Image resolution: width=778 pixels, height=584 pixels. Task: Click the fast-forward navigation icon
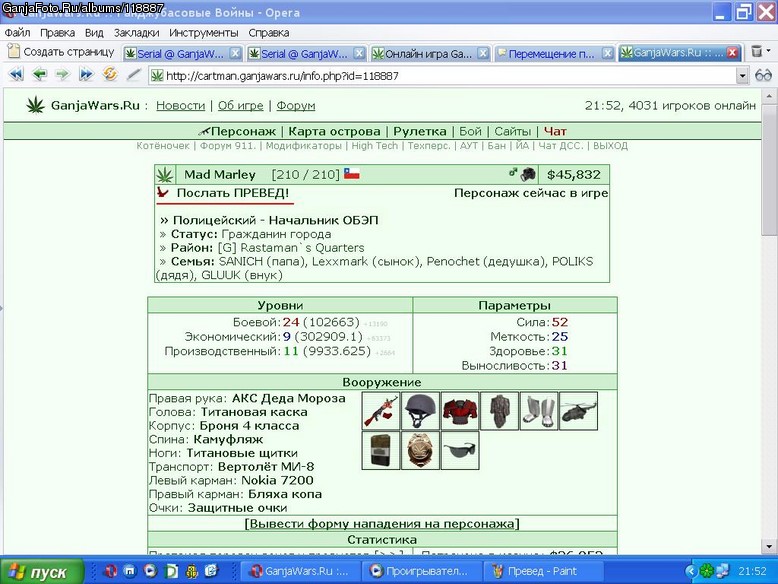(86, 75)
